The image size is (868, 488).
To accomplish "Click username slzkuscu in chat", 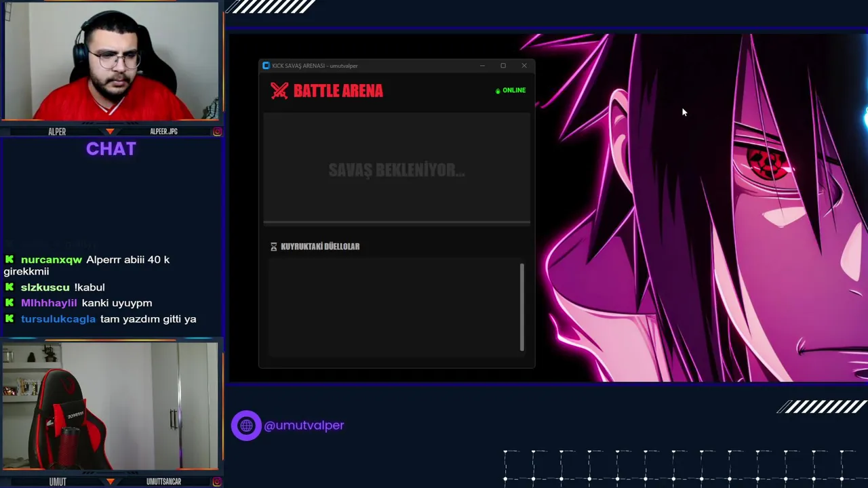I will pyautogui.click(x=45, y=287).
